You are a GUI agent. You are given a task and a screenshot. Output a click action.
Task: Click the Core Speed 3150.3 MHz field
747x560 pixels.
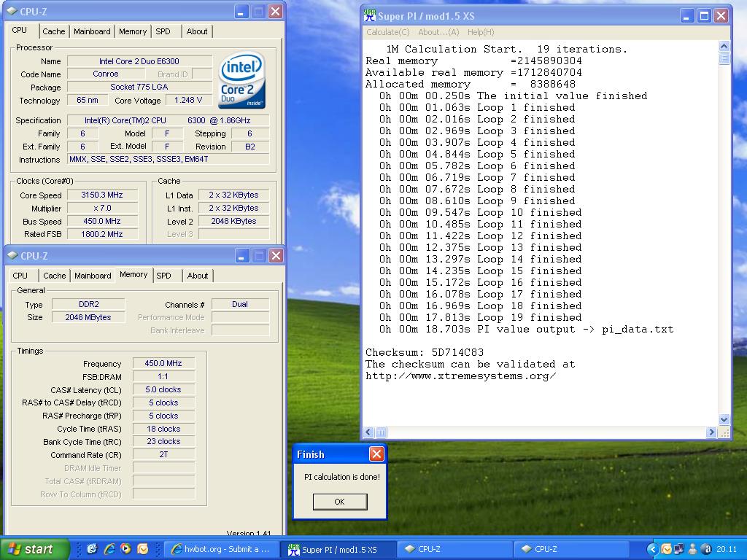click(x=102, y=195)
